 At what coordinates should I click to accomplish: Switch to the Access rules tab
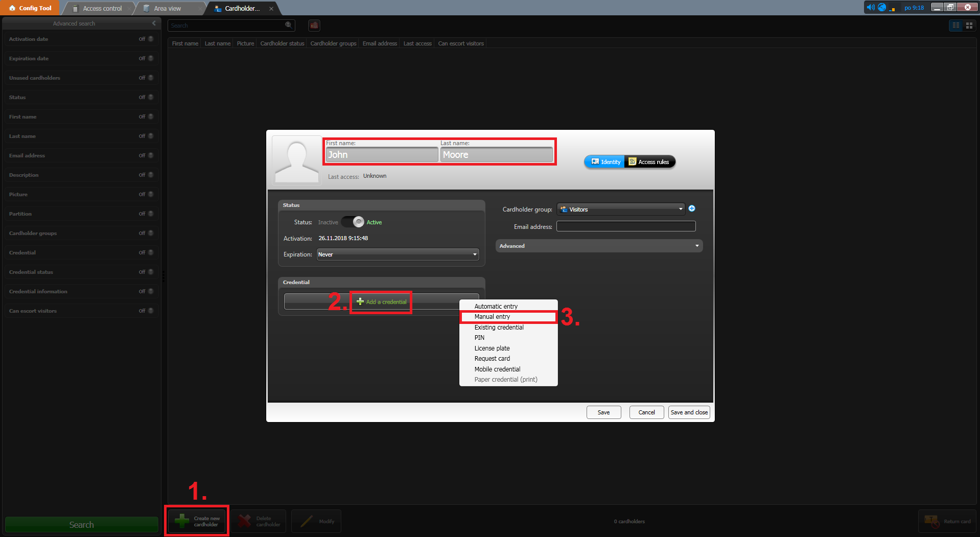point(649,162)
